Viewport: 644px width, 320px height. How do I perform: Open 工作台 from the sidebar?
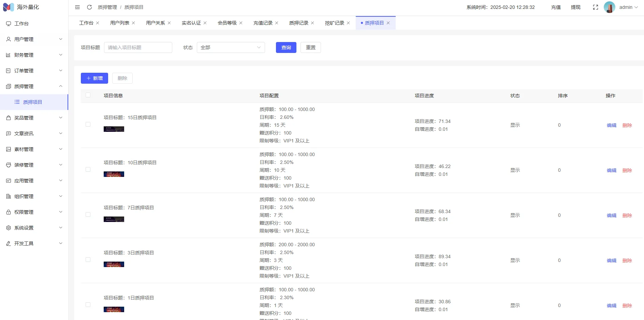[x=21, y=24]
